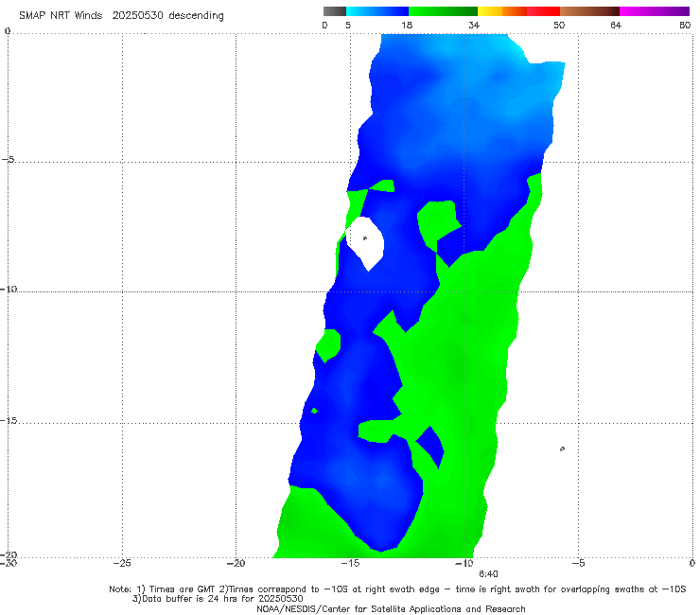The height and width of the screenshot is (615, 700).
Task: Click the 'Note: 1) Times are GMT' text
Action: 163,589
